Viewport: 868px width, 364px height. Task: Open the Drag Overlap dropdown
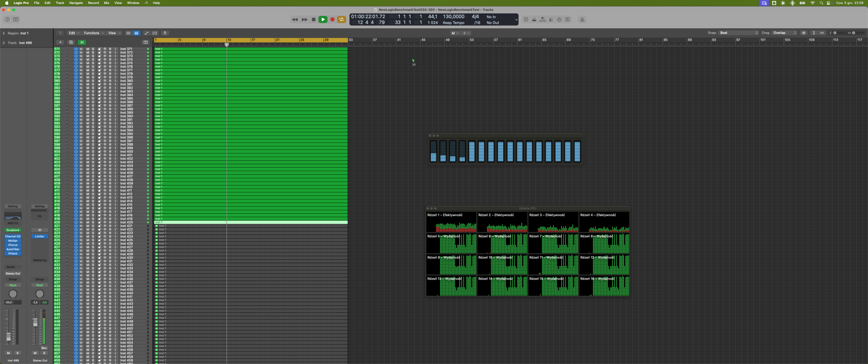point(785,33)
